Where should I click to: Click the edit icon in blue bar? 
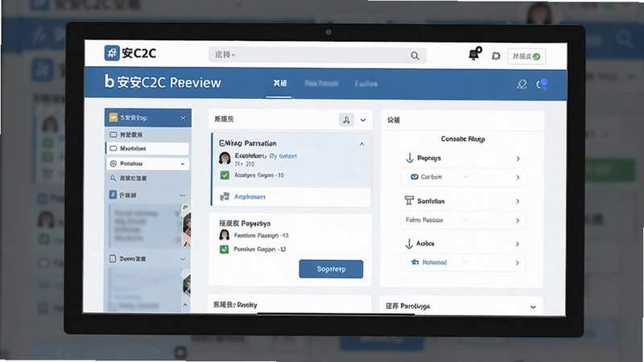tap(522, 84)
